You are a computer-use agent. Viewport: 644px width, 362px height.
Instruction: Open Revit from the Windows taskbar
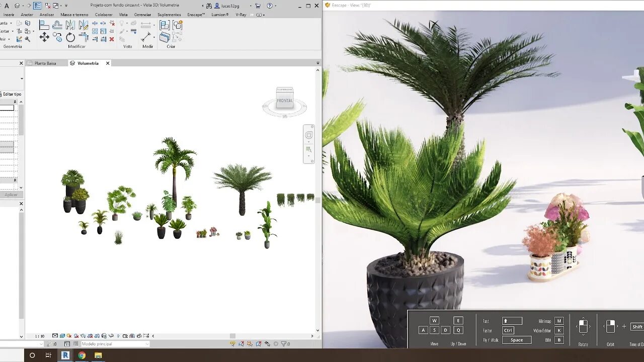pyautogui.click(x=65, y=355)
